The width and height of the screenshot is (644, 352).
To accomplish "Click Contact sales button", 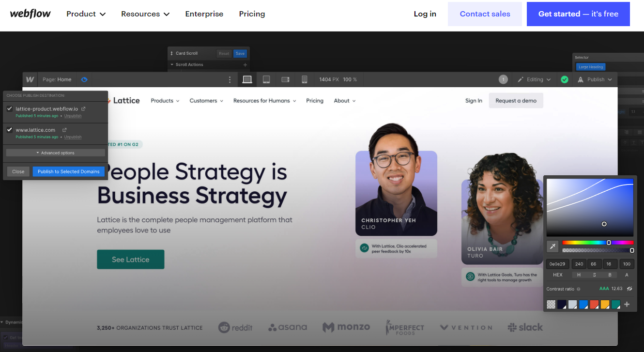I will [x=485, y=14].
